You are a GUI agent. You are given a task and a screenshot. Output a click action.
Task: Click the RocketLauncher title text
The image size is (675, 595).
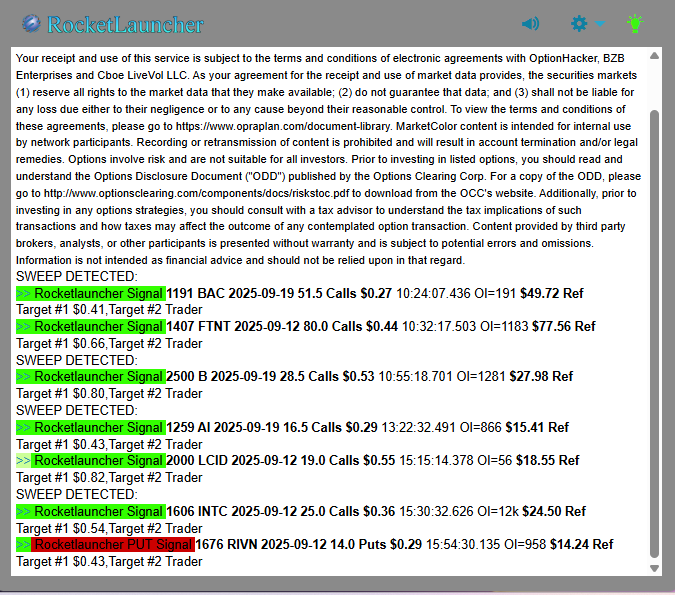point(126,24)
